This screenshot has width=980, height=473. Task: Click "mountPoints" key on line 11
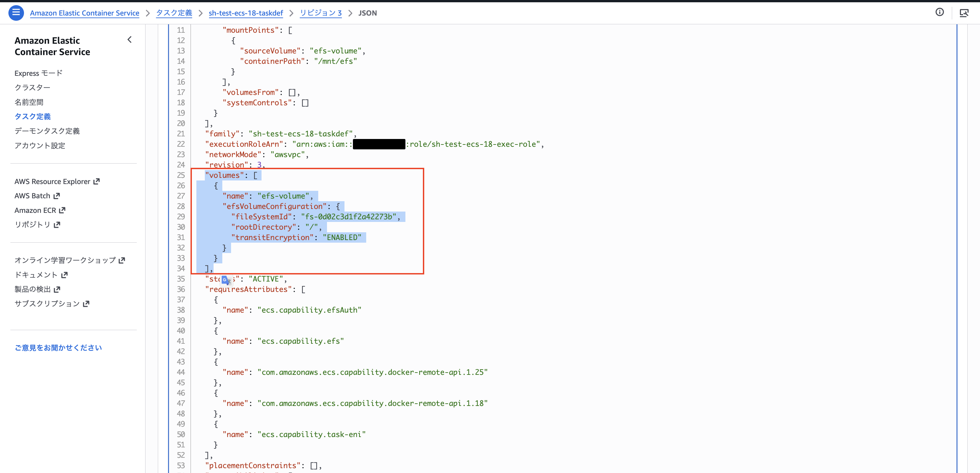251,30
